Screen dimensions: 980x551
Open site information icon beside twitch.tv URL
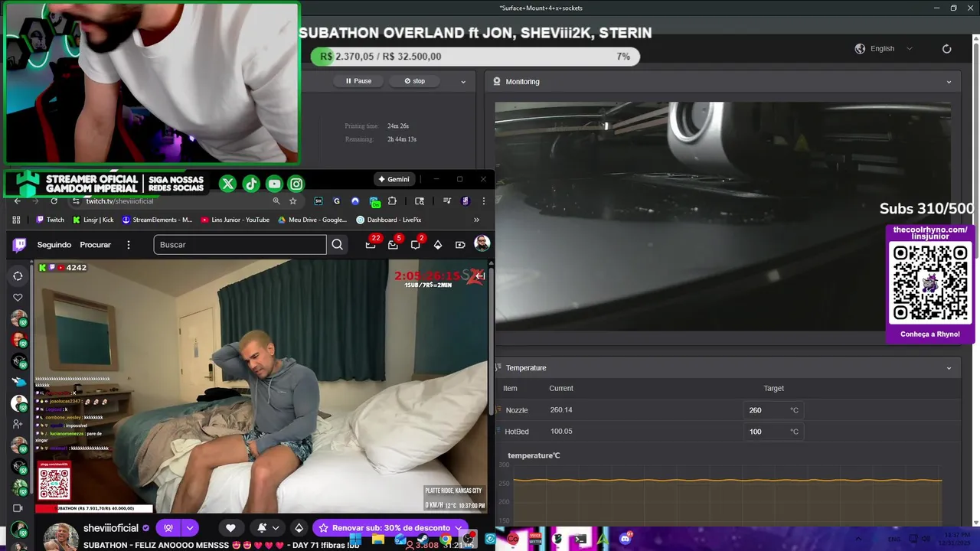[75, 201]
